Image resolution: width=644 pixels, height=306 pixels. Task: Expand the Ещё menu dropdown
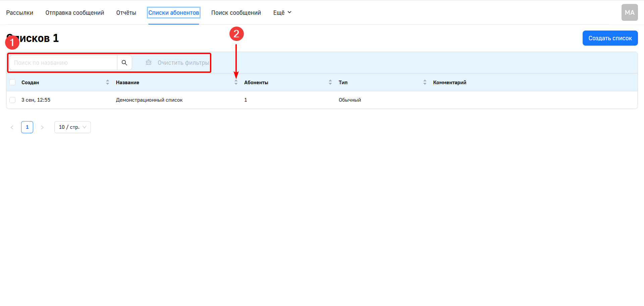282,13
